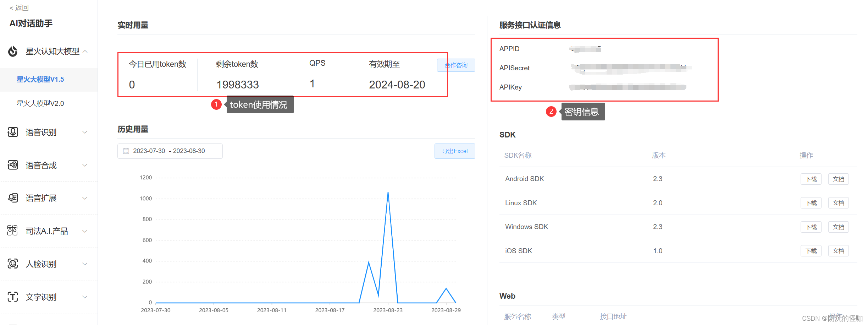Click the 星火认知大模型 flame icon
The width and height of the screenshot is (868, 325).
[x=13, y=51]
